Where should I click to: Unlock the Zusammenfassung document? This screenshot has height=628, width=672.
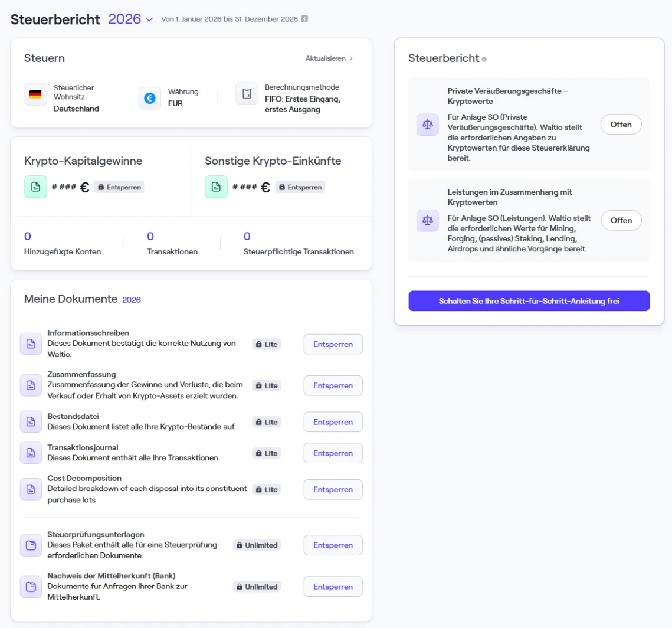[333, 386]
